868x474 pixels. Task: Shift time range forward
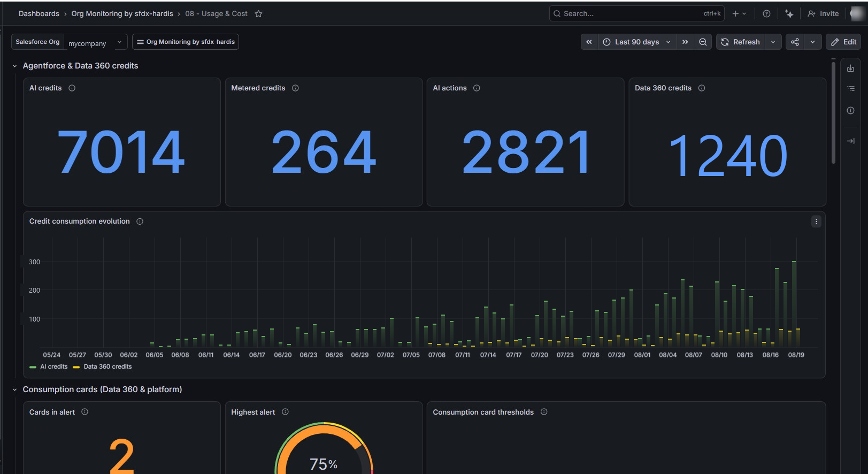[x=685, y=42]
